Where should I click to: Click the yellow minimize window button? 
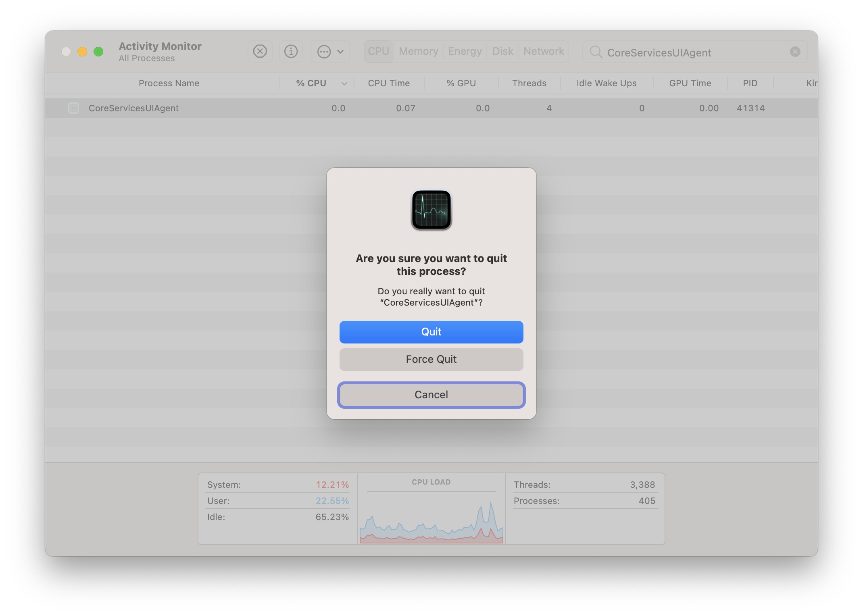point(82,52)
